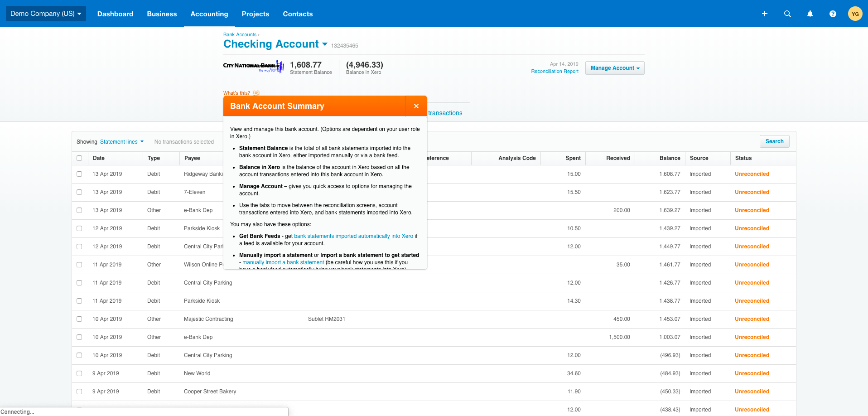Image resolution: width=868 pixels, height=416 pixels.
Task: Click the What's this? link
Action: tap(236, 93)
